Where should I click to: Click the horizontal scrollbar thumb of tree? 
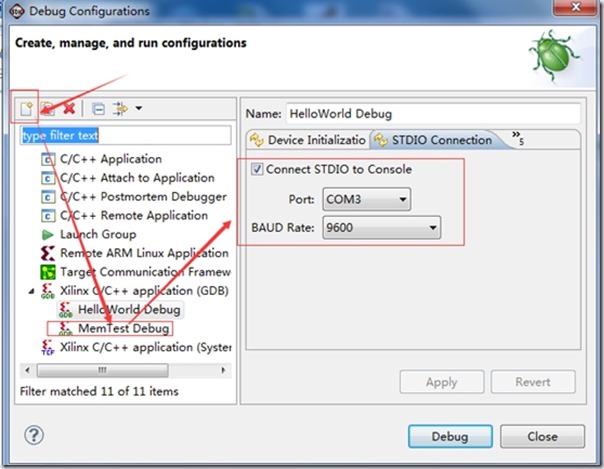pyautogui.click(x=102, y=370)
